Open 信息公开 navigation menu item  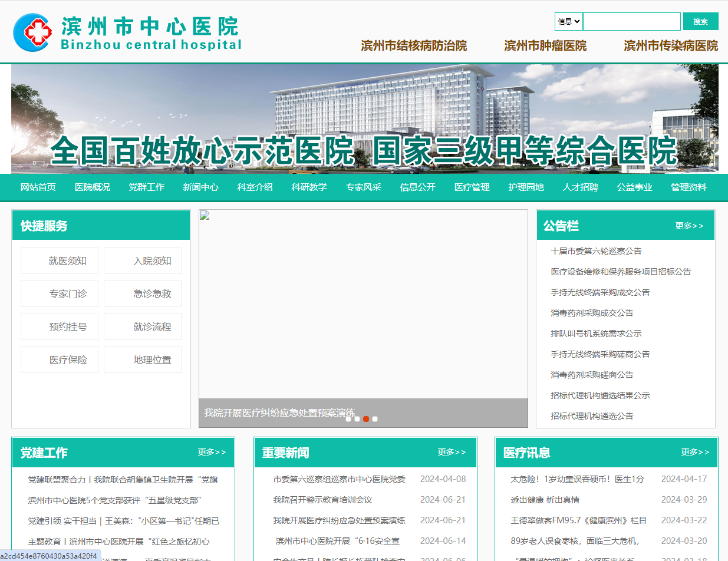point(418,187)
